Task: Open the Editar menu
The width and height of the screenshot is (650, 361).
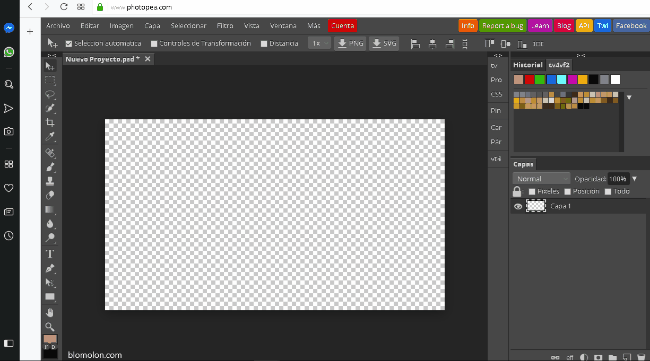Action: [x=90, y=26]
